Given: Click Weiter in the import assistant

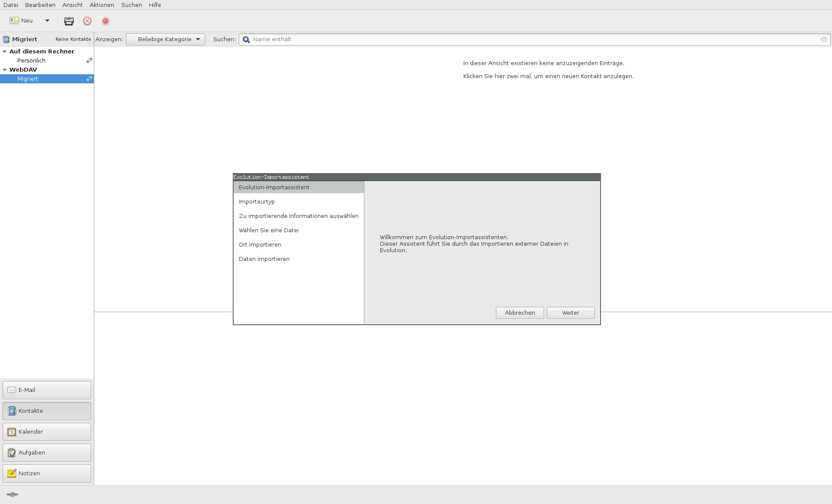Looking at the screenshot, I should click(x=571, y=313).
